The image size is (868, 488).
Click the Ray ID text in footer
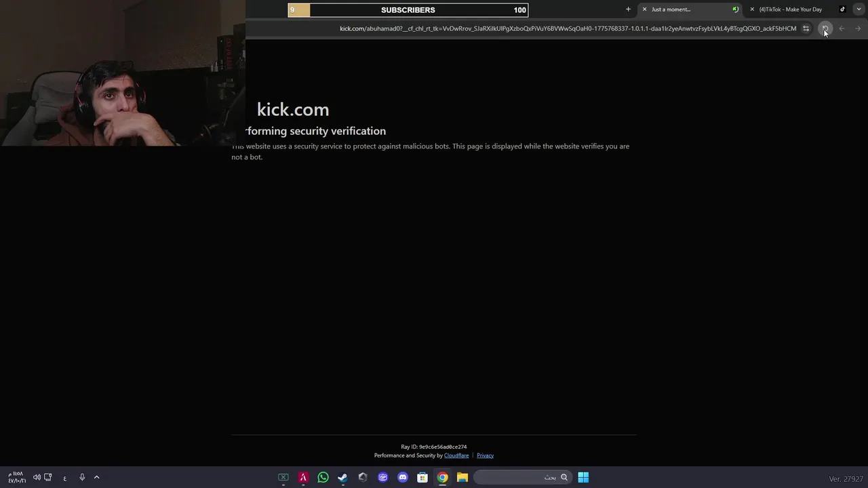click(434, 447)
